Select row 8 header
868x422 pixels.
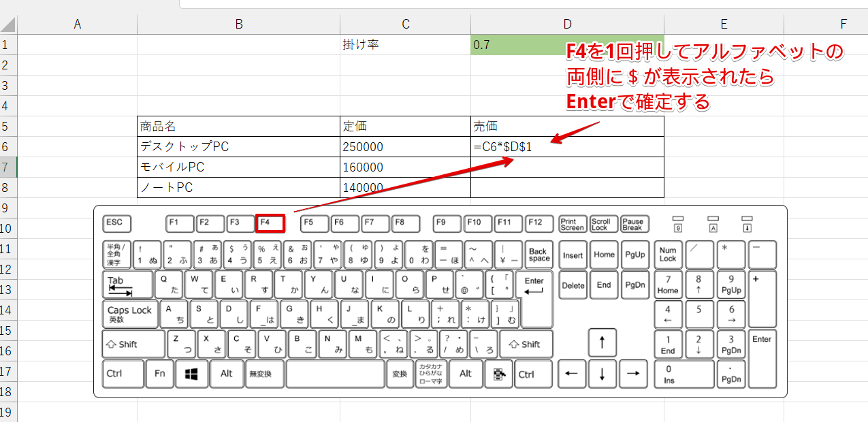tap(8, 188)
